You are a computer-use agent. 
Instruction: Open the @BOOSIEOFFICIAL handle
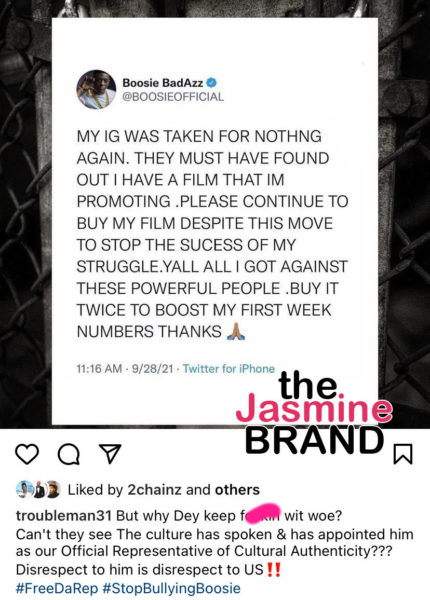[173, 97]
